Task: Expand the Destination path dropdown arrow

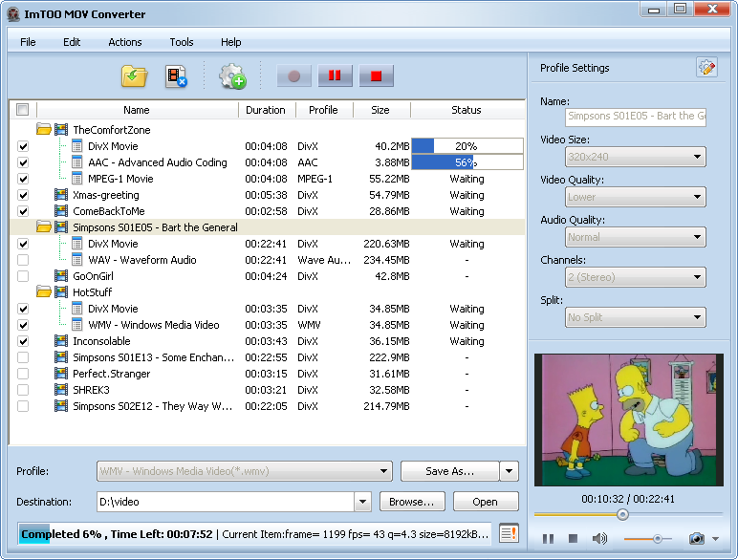Action: (362, 502)
